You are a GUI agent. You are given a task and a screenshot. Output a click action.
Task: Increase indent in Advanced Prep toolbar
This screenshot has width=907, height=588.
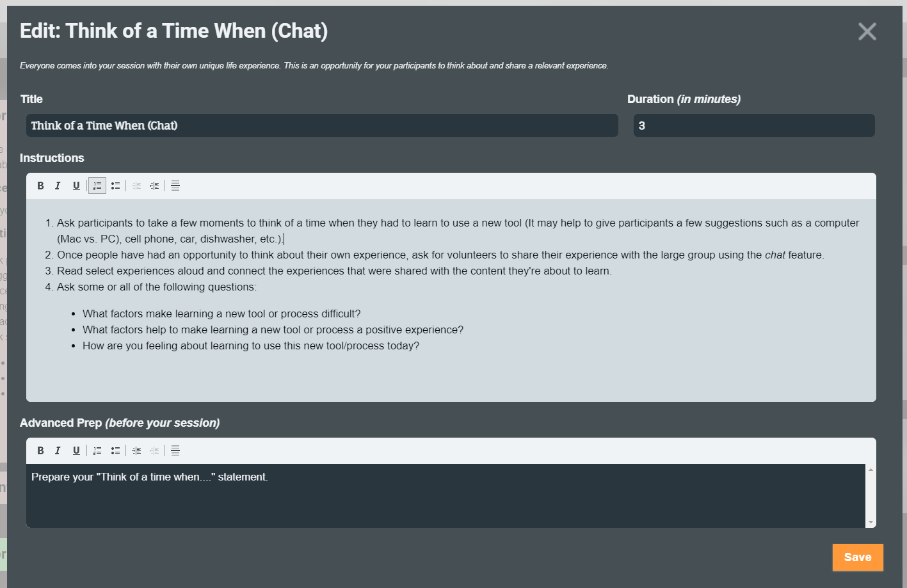tap(136, 450)
